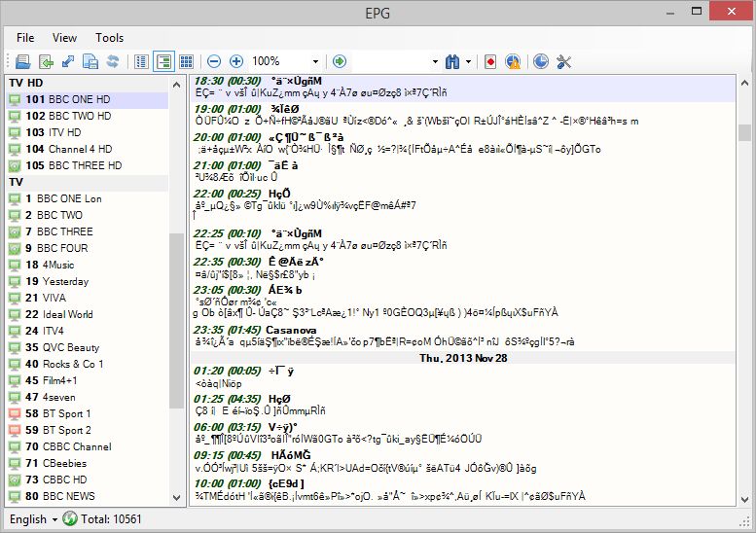Click the pie chart clock toolbar icon
This screenshot has height=533, width=756.
pos(541,61)
